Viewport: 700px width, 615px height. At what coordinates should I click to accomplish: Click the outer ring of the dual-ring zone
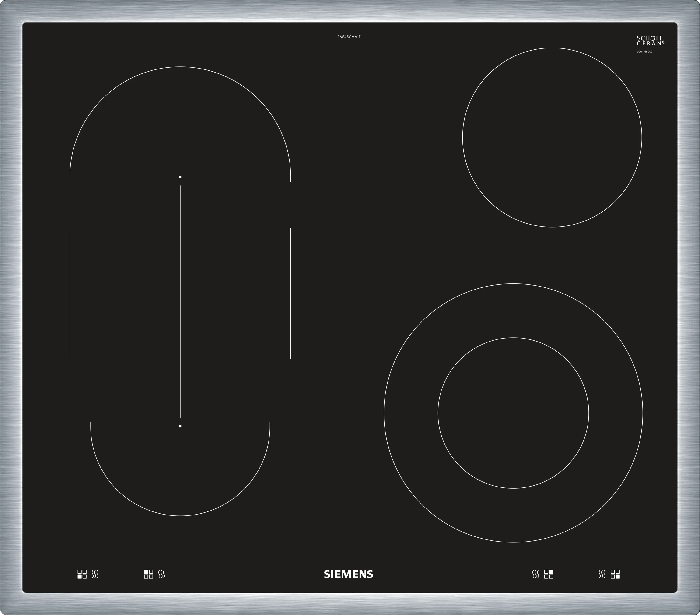point(513,310)
